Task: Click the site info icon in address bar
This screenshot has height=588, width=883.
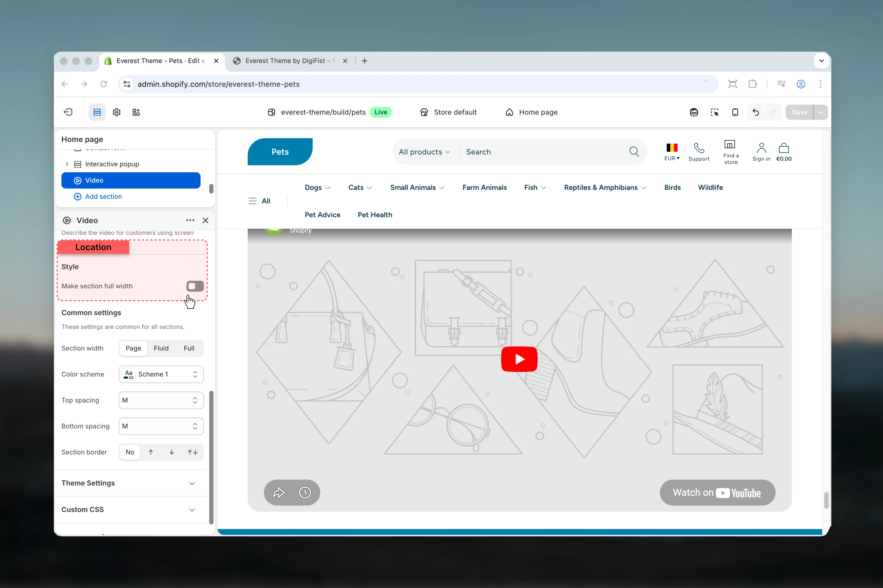Action: click(127, 84)
